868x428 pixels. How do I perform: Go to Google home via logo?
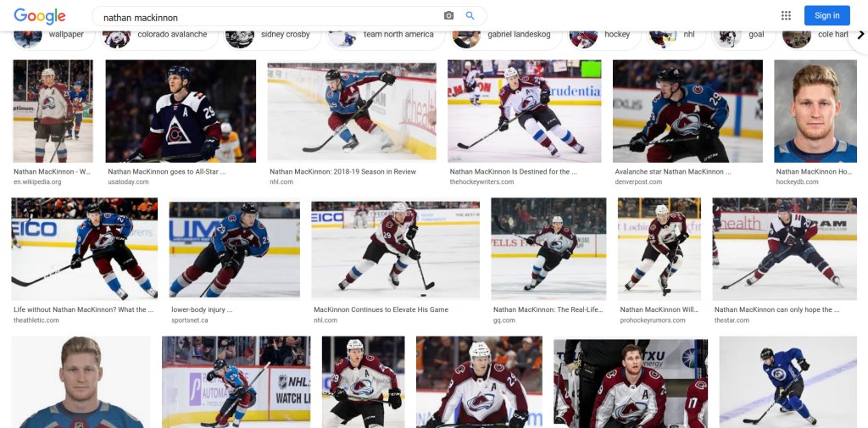pyautogui.click(x=40, y=16)
